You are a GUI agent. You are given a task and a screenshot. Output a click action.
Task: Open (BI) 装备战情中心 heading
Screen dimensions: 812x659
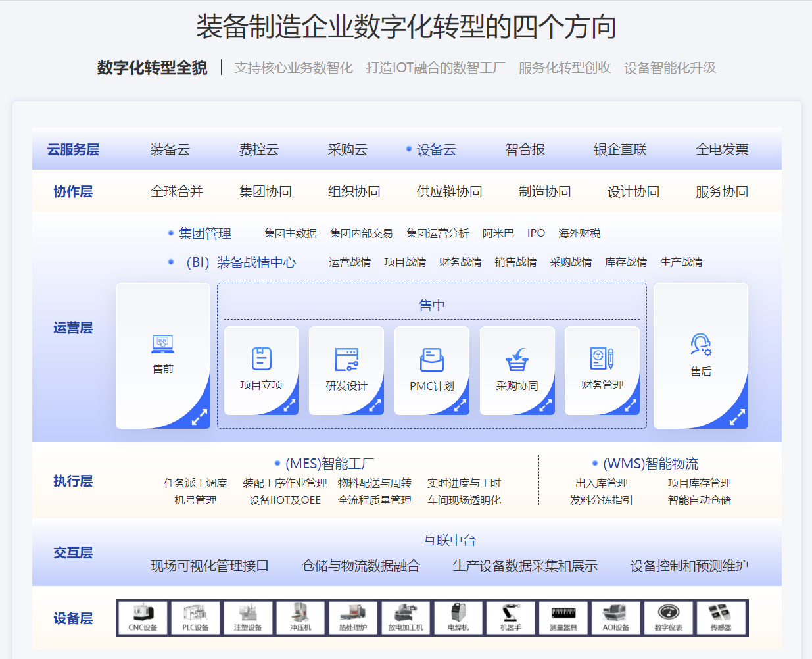point(241,262)
